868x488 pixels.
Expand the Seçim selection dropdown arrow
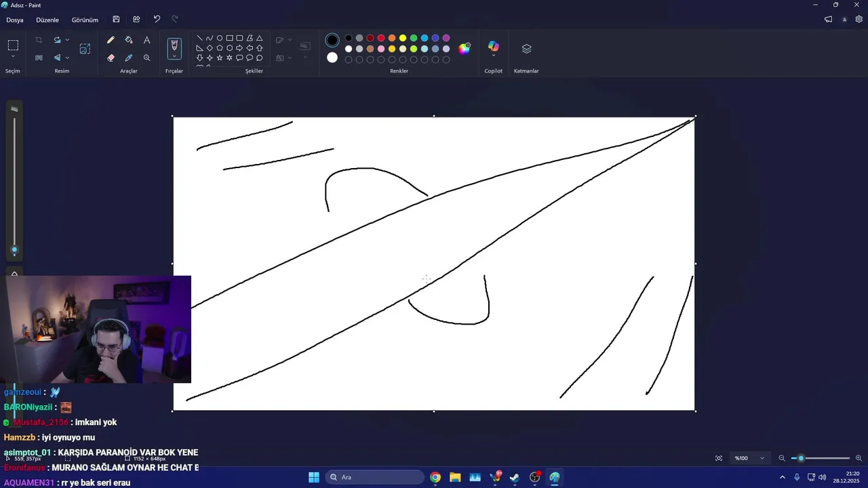[13, 58]
